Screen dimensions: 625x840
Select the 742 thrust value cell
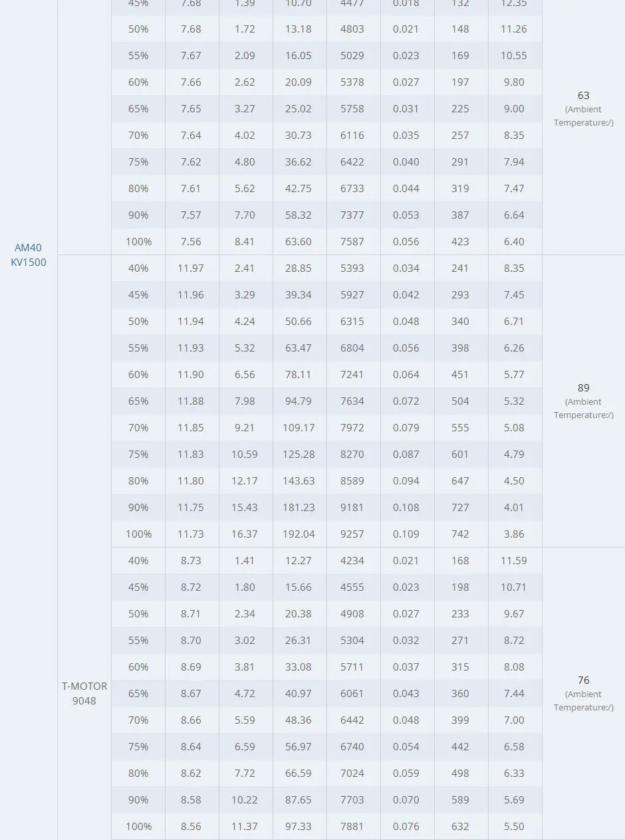[460, 534]
